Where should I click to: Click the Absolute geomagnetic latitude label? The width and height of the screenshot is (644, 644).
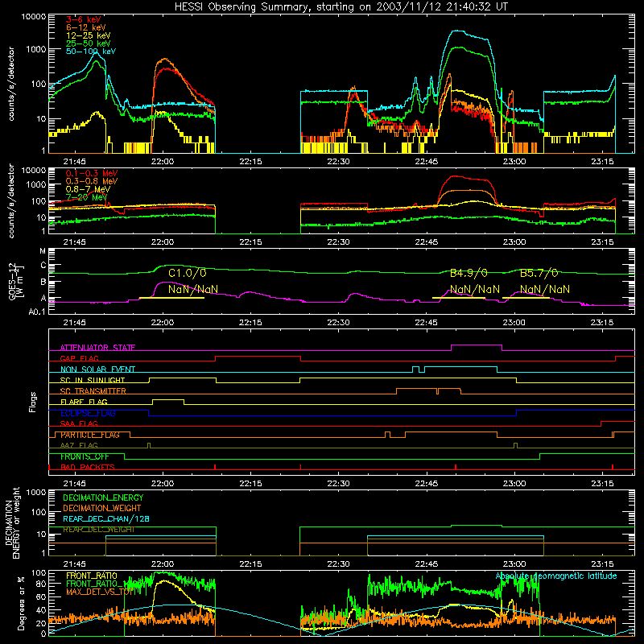click(556, 576)
